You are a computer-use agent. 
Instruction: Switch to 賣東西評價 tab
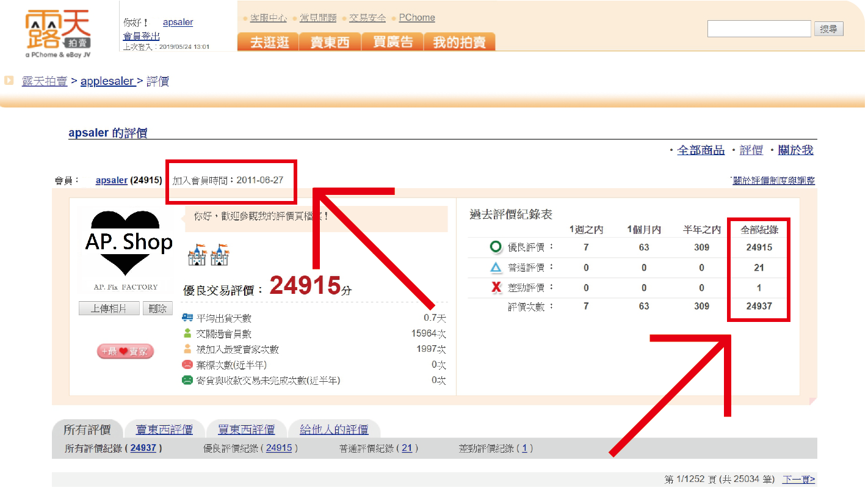tap(164, 429)
